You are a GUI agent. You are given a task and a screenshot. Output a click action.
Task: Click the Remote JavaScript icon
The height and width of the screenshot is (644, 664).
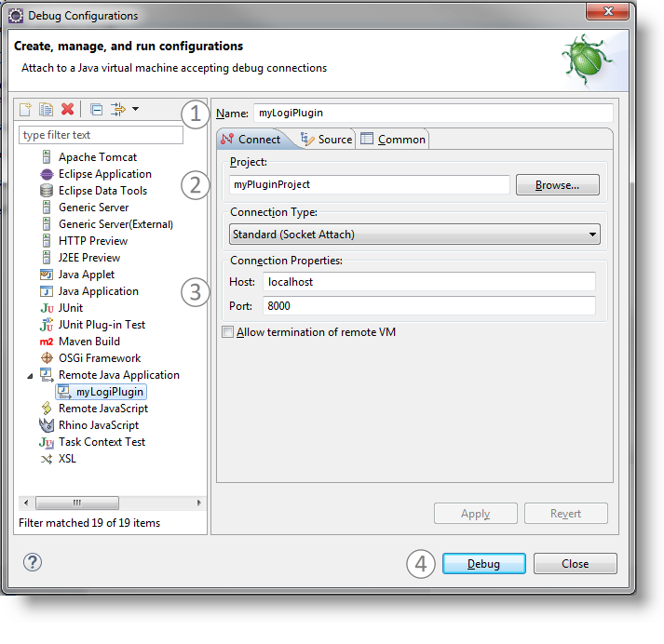click(47, 409)
